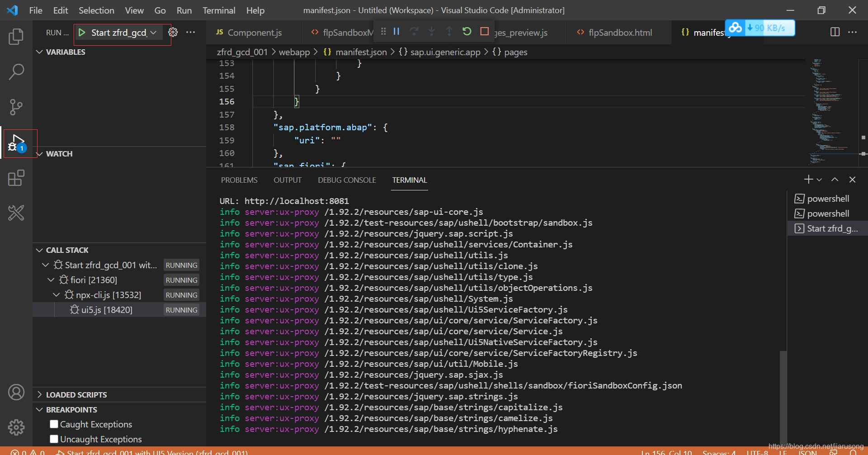Screen dimensions: 868x455
Task: Select the first powershell terminal
Action: (827, 199)
